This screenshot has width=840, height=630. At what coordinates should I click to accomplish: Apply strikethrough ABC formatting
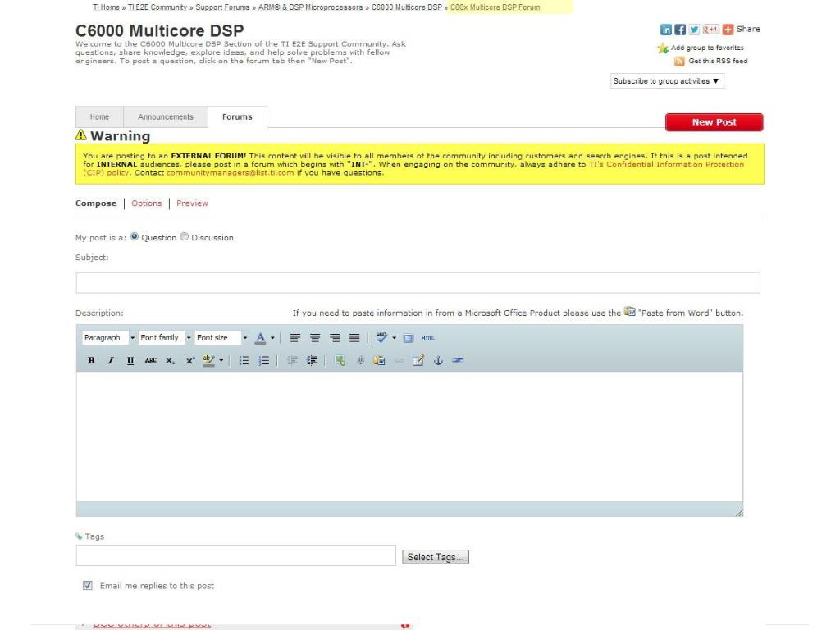(x=151, y=361)
